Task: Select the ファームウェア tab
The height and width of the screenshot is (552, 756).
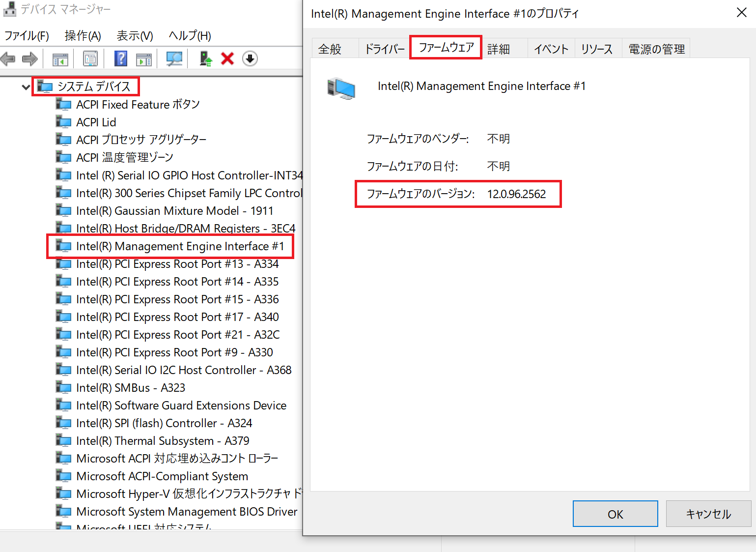Action: coord(446,47)
